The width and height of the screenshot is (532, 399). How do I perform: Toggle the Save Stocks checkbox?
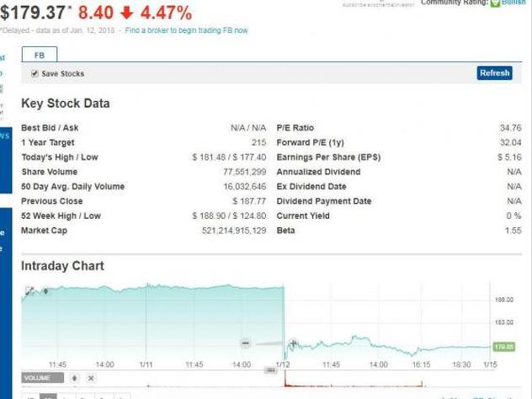click(x=35, y=74)
